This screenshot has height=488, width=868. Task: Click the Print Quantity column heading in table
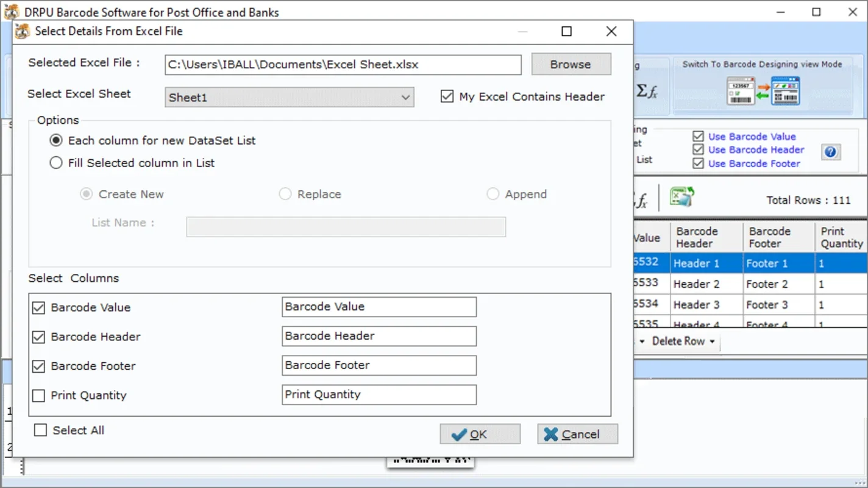point(841,237)
